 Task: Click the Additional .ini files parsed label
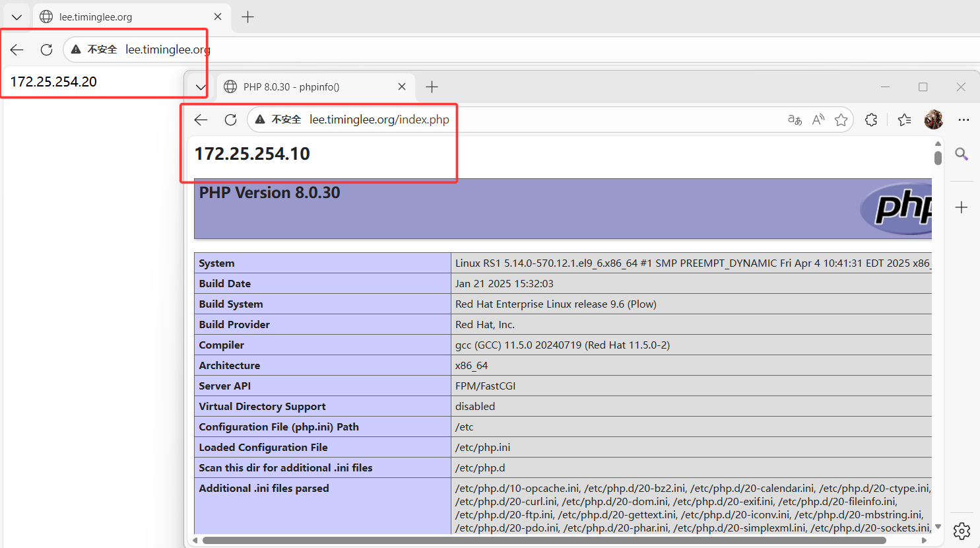[x=264, y=488]
